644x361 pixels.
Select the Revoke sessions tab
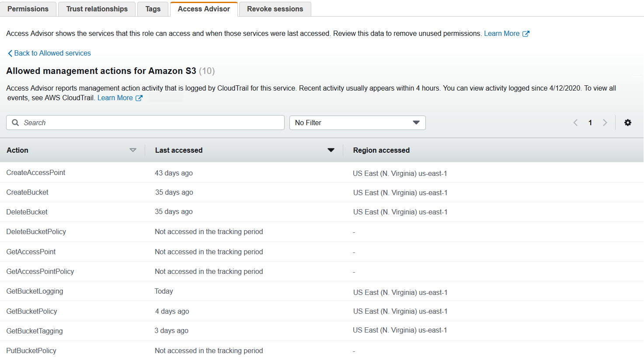click(x=275, y=8)
